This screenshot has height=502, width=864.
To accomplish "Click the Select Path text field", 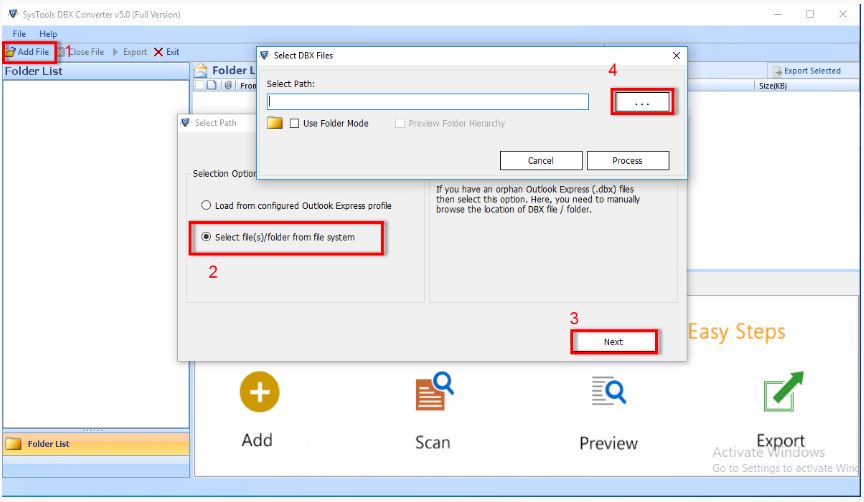I will click(x=428, y=101).
